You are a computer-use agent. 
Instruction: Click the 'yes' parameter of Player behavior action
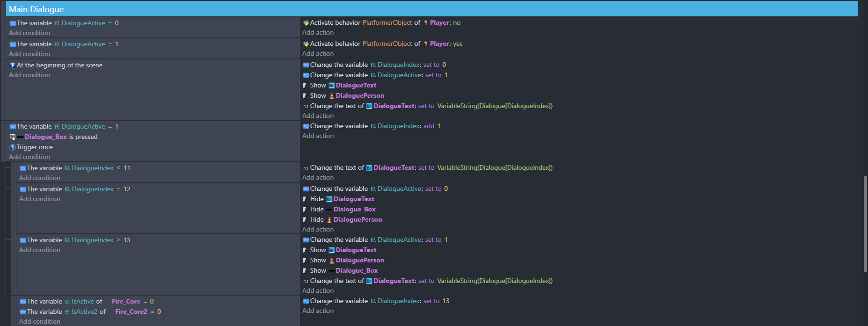[458, 44]
